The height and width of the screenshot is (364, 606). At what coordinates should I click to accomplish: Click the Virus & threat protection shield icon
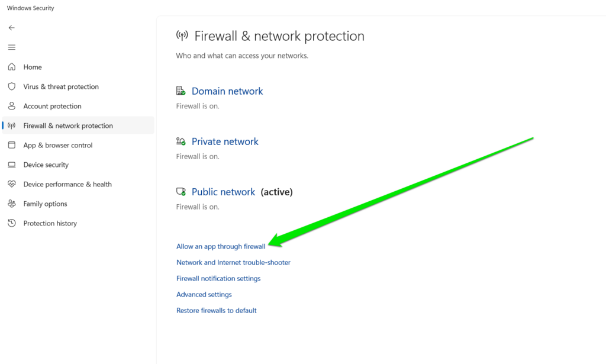pos(12,86)
